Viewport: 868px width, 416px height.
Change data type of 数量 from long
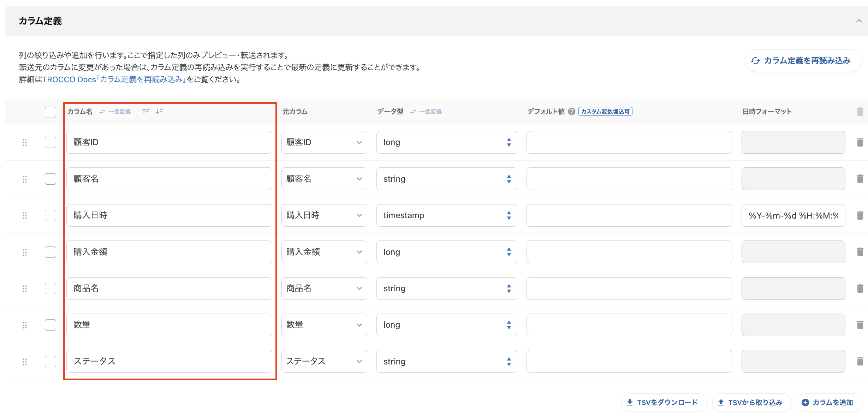pyautogui.click(x=447, y=325)
